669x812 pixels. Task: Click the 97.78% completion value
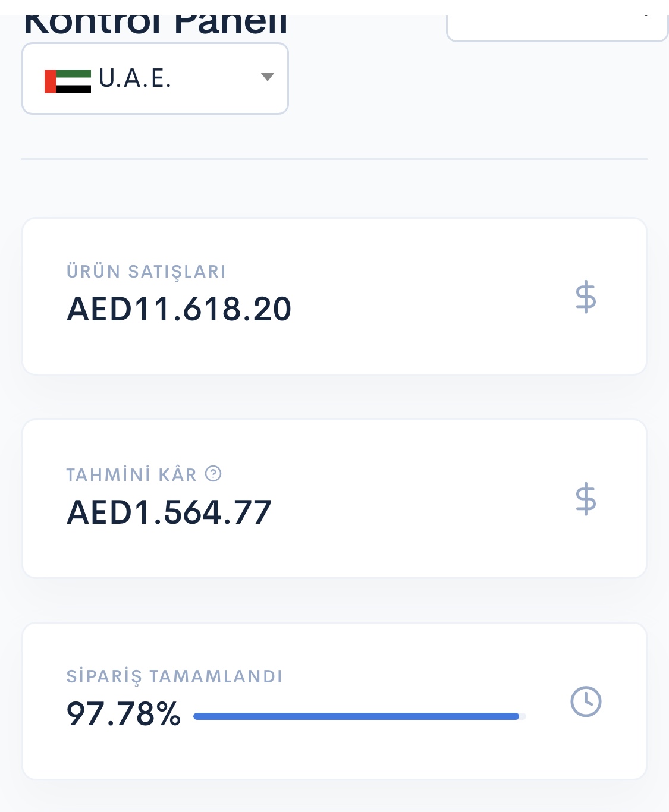[124, 714]
